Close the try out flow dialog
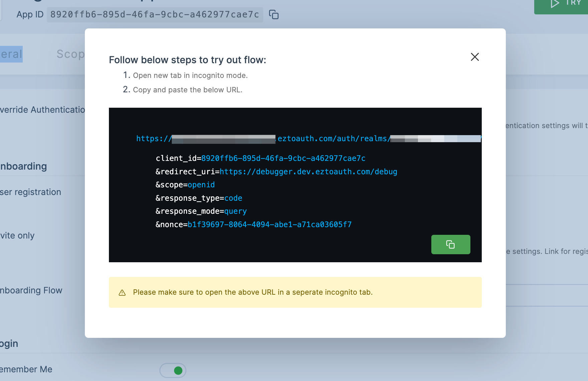 click(x=475, y=57)
